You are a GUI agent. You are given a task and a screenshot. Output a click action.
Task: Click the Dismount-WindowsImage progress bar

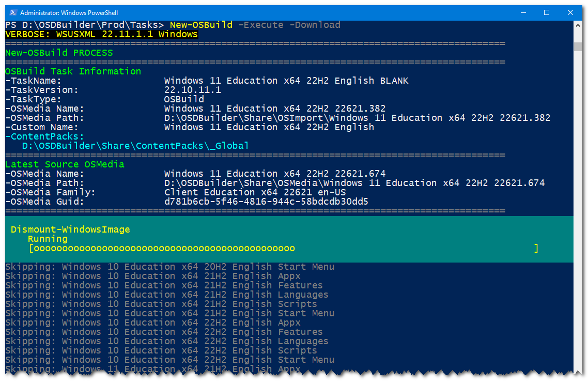pyautogui.click(x=284, y=248)
